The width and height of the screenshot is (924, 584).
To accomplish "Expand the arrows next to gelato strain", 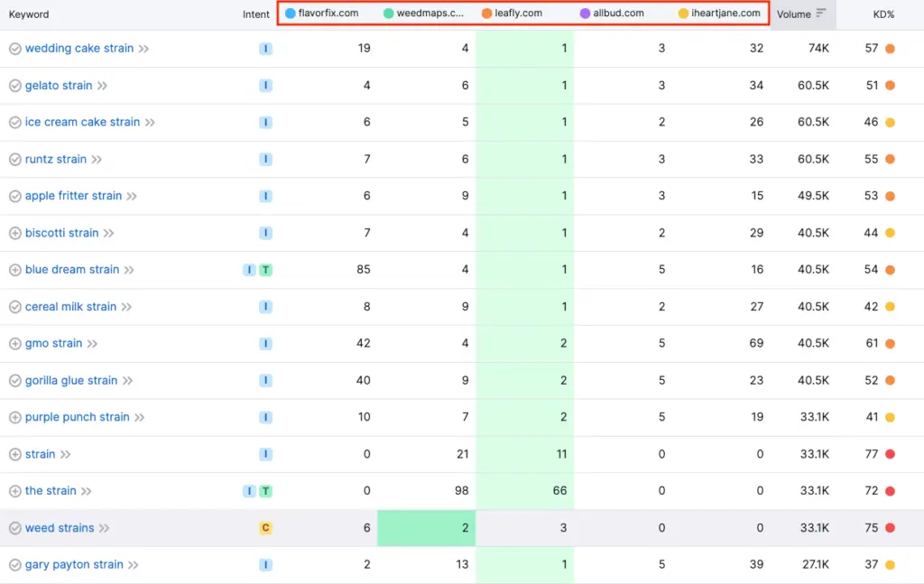I will click(102, 86).
